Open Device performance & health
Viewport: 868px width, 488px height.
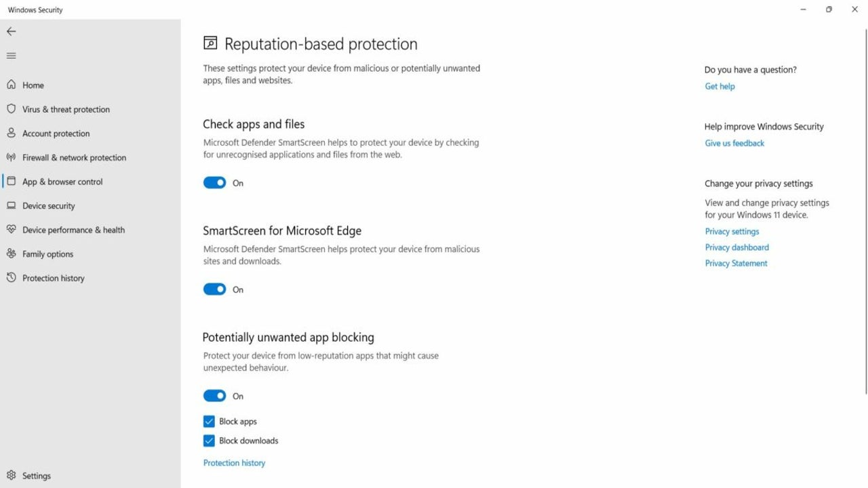click(x=73, y=230)
